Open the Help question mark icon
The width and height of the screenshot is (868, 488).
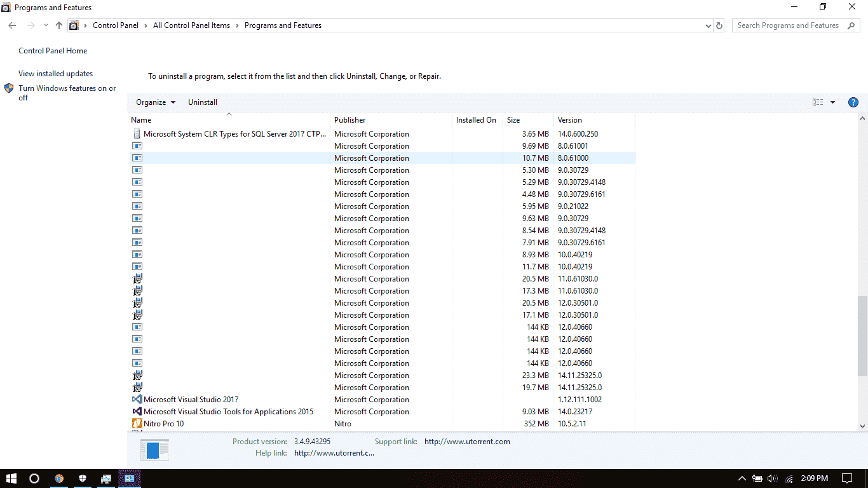click(x=853, y=102)
